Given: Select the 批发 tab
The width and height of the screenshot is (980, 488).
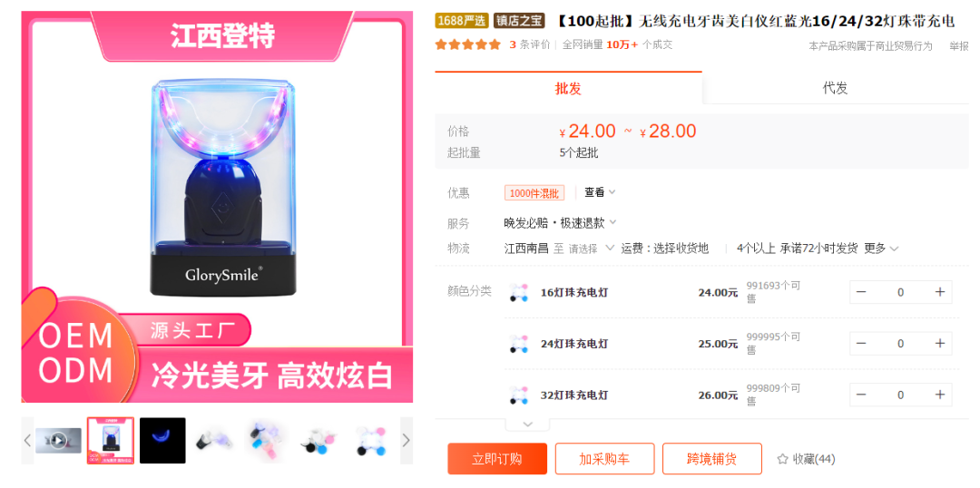Looking at the screenshot, I should click(x=568, y=88).
